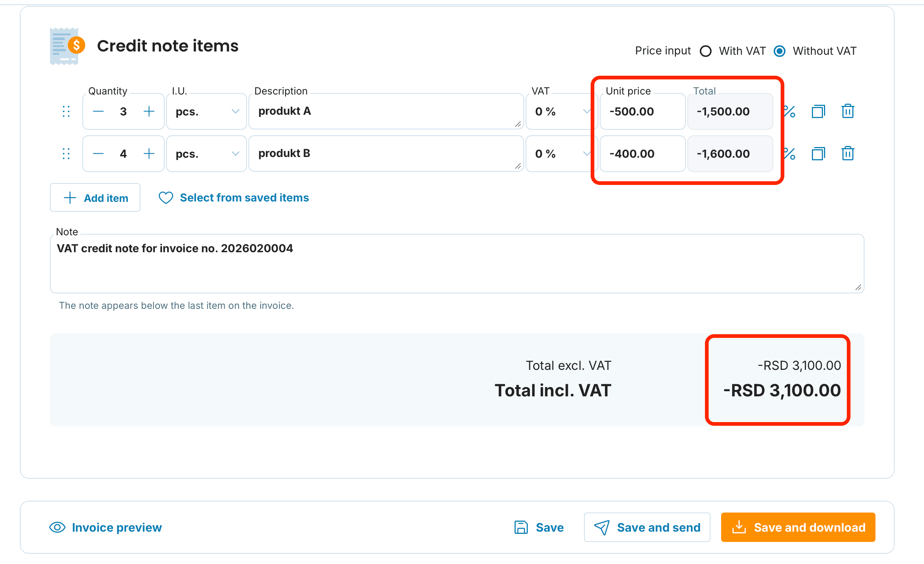Image resolution: width=924 pixels, height=564 pixels.
Task: Click the total -1,500.00 field
Action: 730,111
